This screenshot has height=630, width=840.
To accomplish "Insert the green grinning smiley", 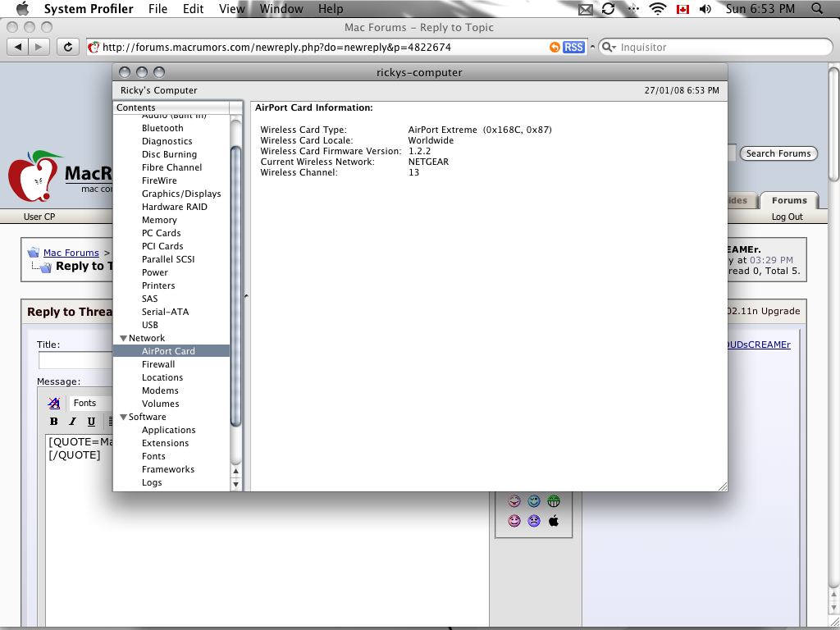I will pyautogui.click(x=554, y=501).
